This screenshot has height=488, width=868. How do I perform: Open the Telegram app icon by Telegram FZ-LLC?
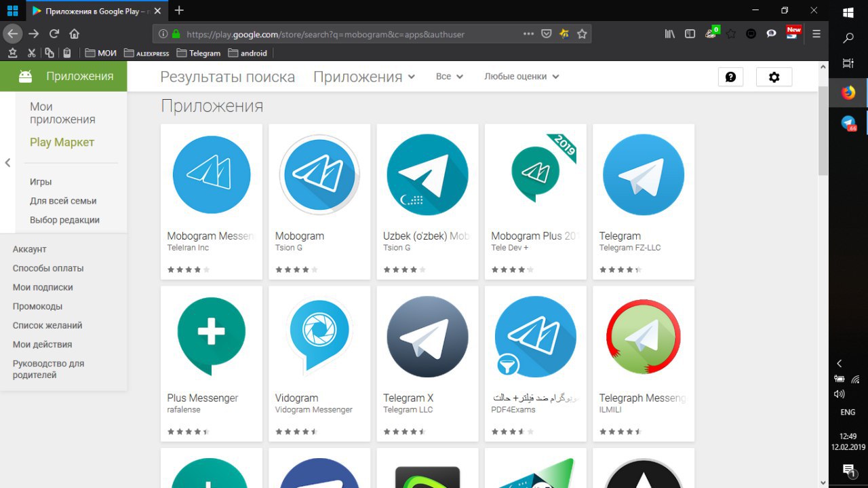(x=644, y=174)
